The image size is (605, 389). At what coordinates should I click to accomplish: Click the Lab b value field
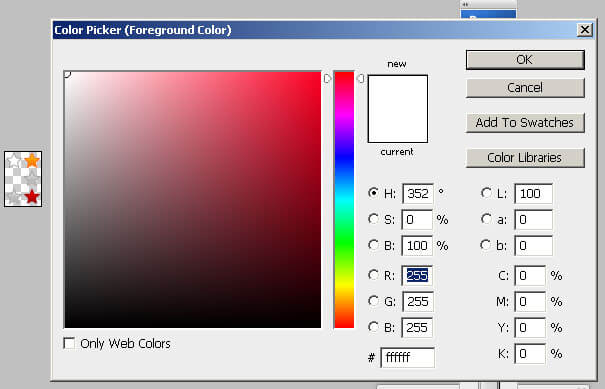(534, 245)
